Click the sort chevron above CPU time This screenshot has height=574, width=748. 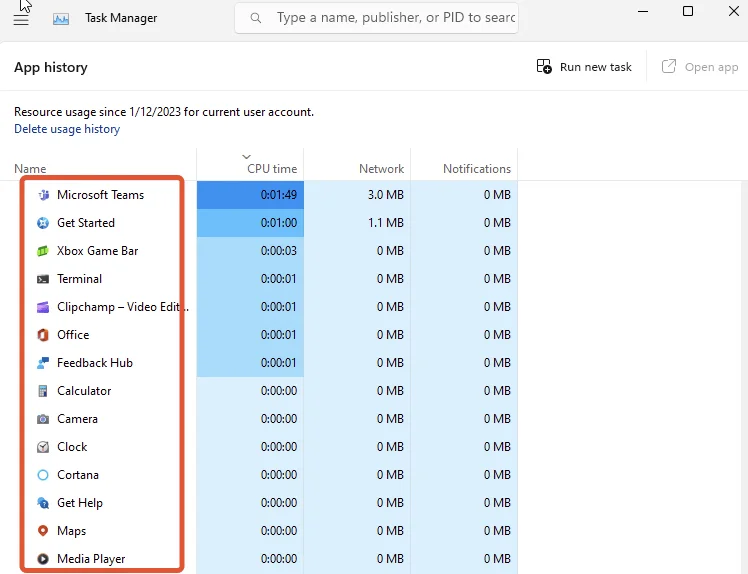point(246,157)
